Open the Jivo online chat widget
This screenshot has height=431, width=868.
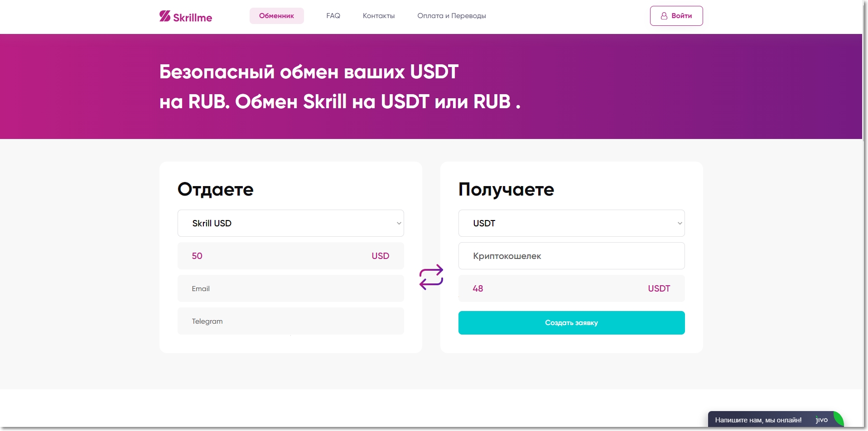click(776, 420)
